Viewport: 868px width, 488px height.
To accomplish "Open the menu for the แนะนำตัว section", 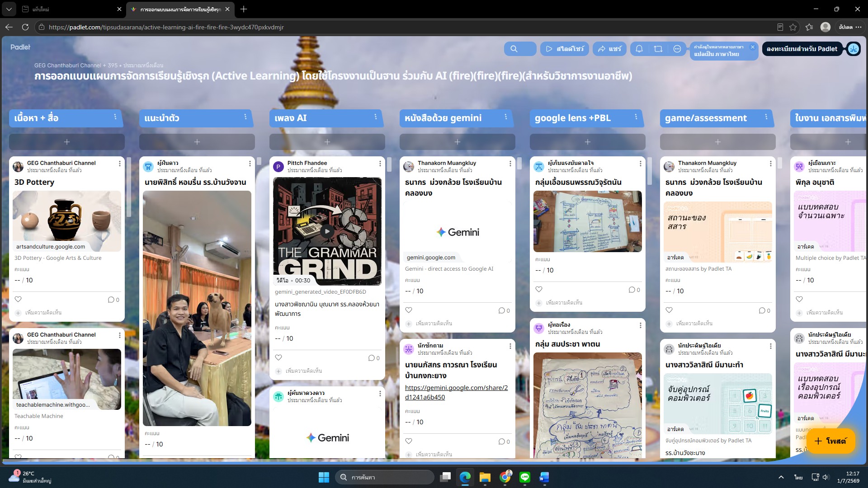I will tap(245, 117).
